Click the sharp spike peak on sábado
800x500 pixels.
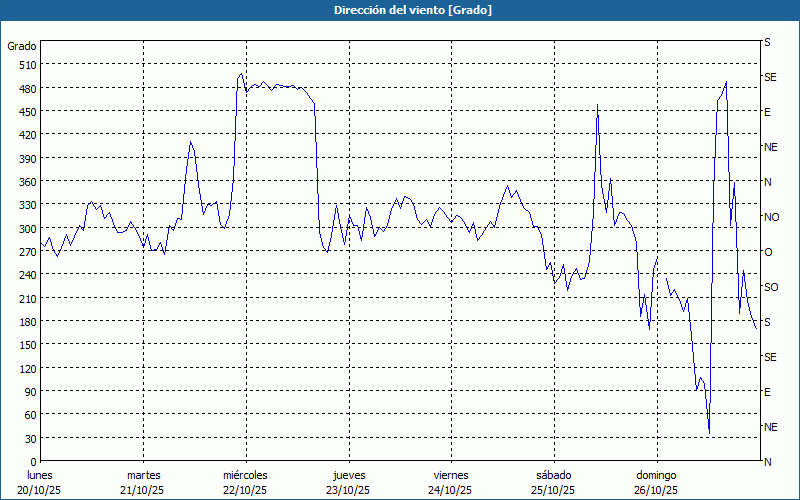coord(597,104)
